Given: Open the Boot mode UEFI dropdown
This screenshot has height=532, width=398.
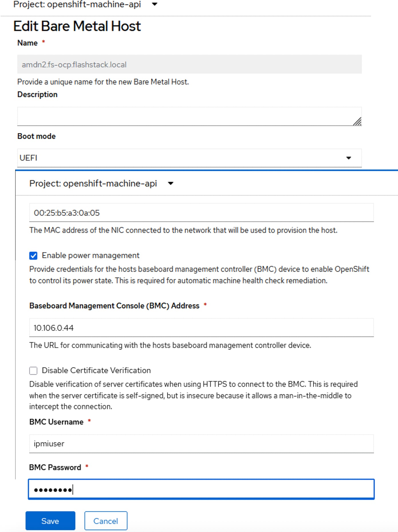Looking at the screenshot, I should pyautogui.click(x=189, y=158).
